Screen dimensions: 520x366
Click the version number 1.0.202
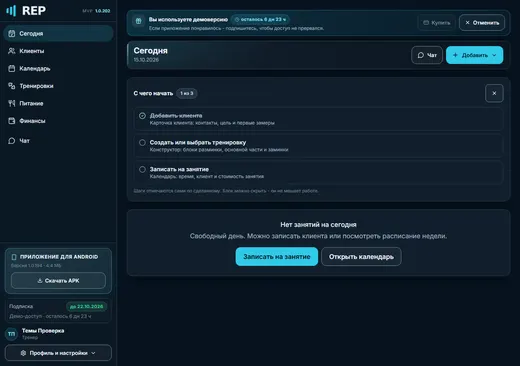tap(103, 11)
